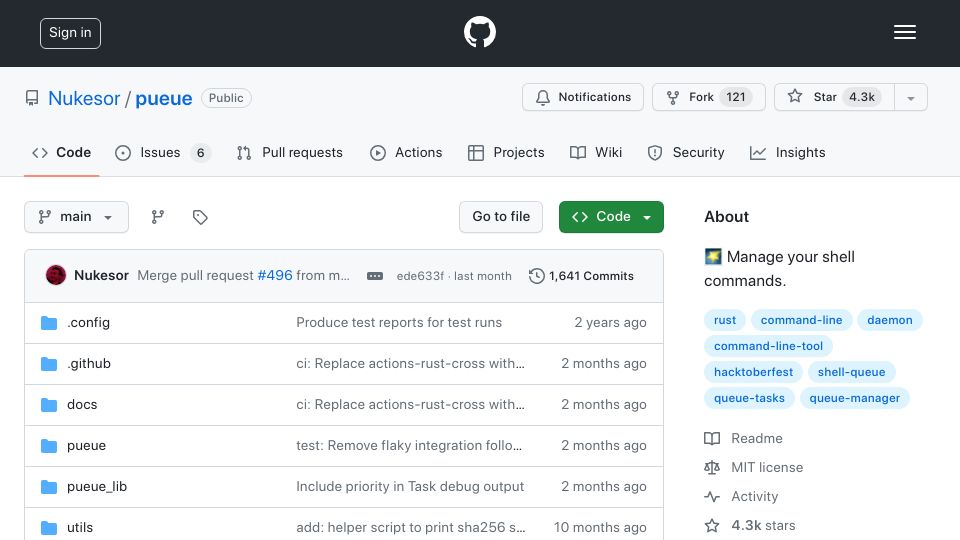960x540 pixels.
Task: Click the queue-manager topic tag
Action: point(854,398)
